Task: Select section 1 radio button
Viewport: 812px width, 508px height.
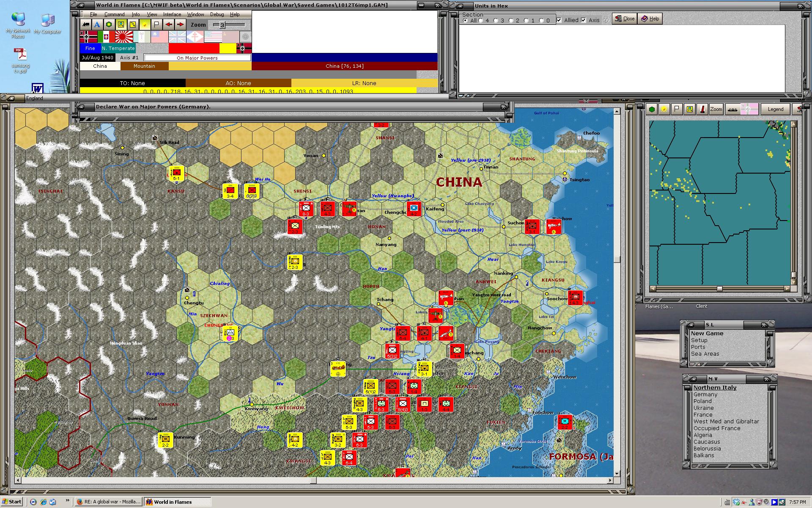Action: 526,20
